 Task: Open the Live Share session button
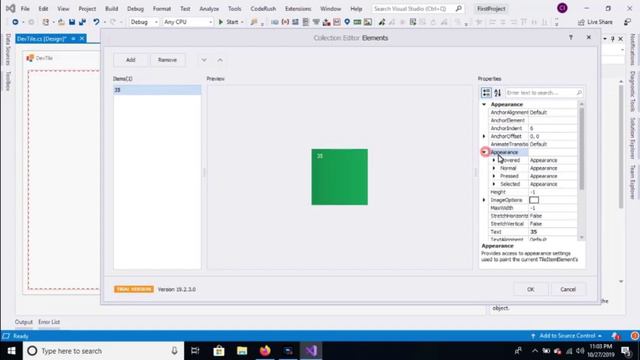(x=595, y=22)
